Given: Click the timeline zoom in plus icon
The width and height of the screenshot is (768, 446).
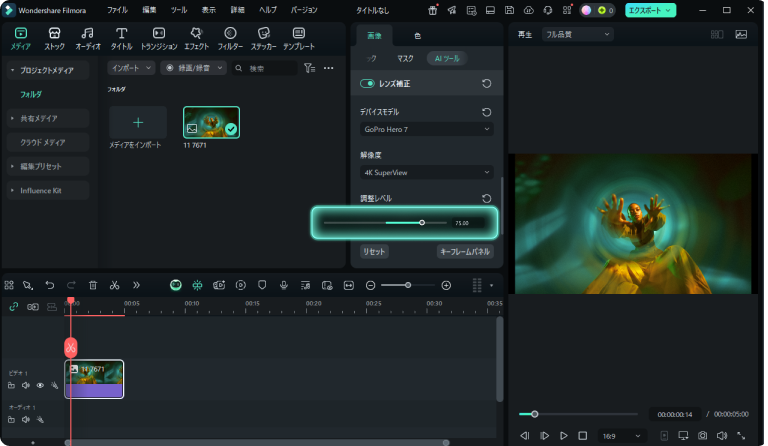Looking at the screenshot, I should click(446, 285).
